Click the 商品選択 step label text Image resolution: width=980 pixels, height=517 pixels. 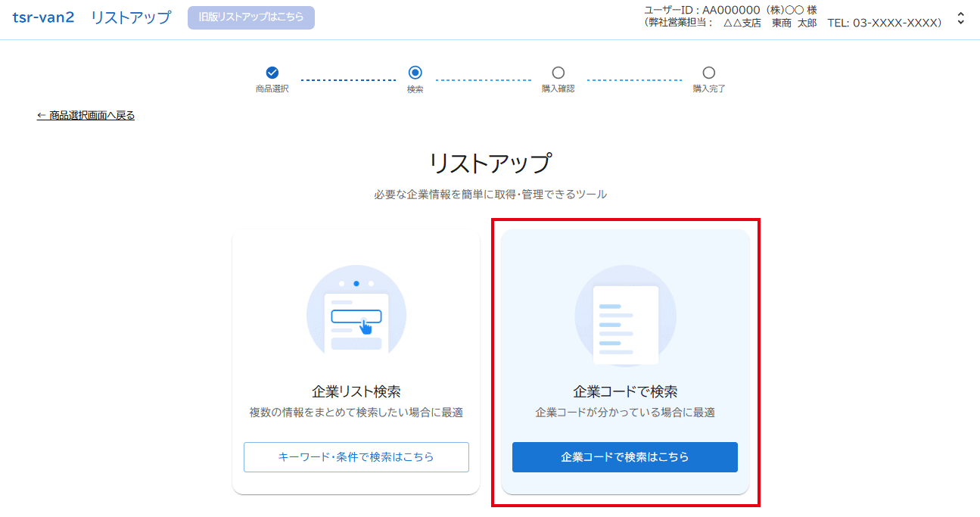[272, 89]
